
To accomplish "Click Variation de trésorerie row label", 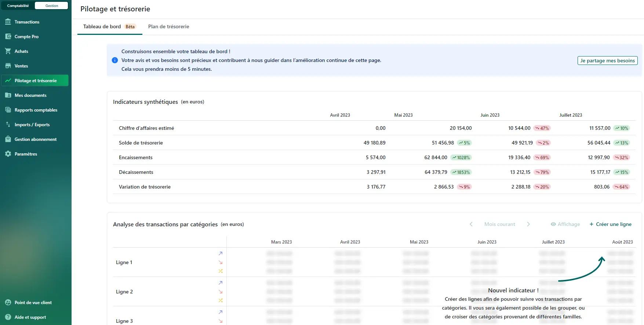I will pyautogui.click(x=145, y=187).
